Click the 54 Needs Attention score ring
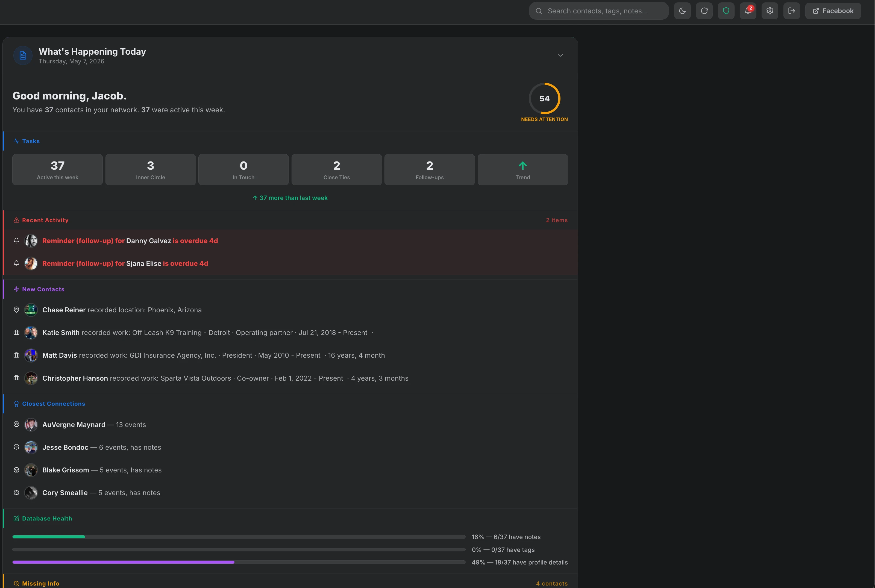 [544, 98]
